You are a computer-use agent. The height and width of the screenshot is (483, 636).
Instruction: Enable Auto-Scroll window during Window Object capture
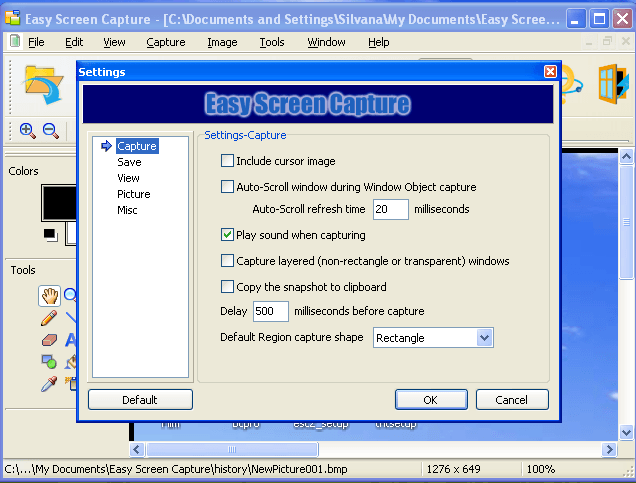(x=227, y=187)
